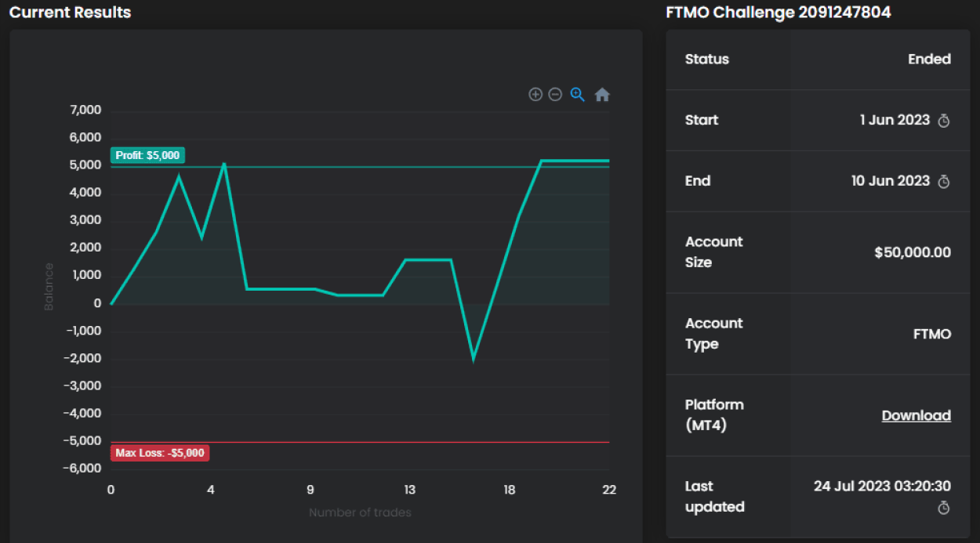This screenshot has width=980, height=543.
Task: Click the chart zoom in plus icon
Action: [x=535, y=95]
